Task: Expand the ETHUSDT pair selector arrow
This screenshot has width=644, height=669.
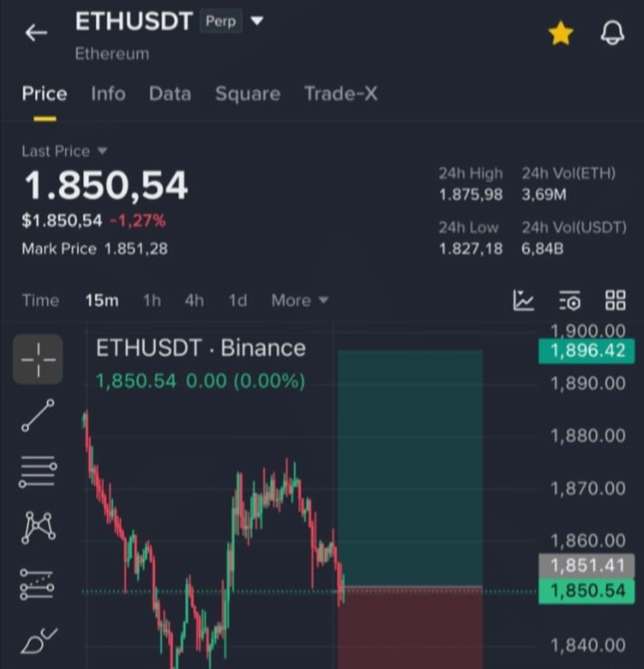Action: click(x=257, y=21)
